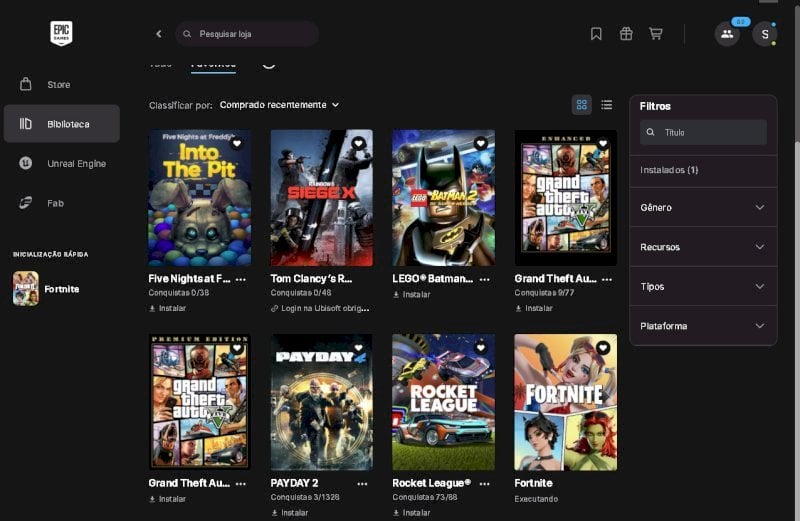The image size is (800, 521).
Task: Open more options for PAYDAY 2
Action: (362, 484)
